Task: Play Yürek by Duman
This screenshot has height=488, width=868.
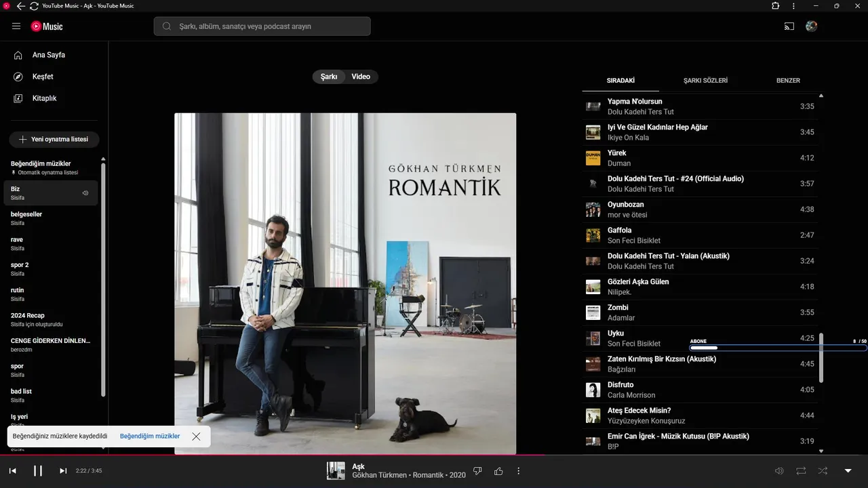Action: (x=700, y=158)
